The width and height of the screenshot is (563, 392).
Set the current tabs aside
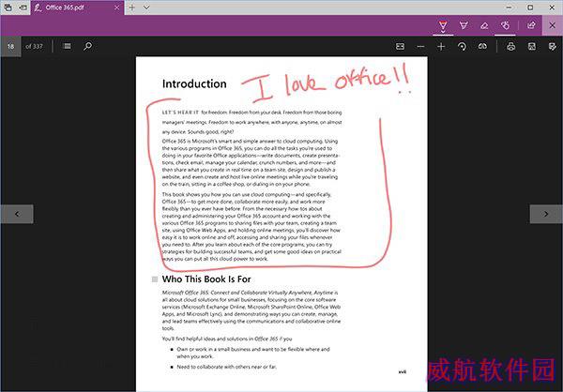click(23, 8)
